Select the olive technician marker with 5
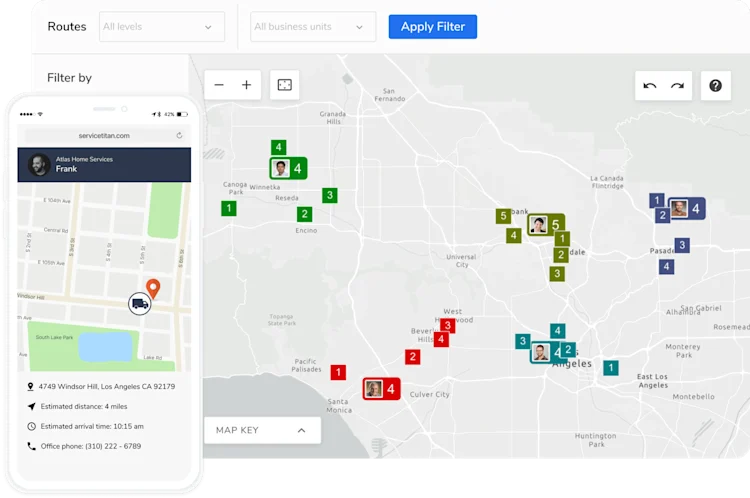Image resolution: width=750 pixels, height=498 pixels. point(546,225)
